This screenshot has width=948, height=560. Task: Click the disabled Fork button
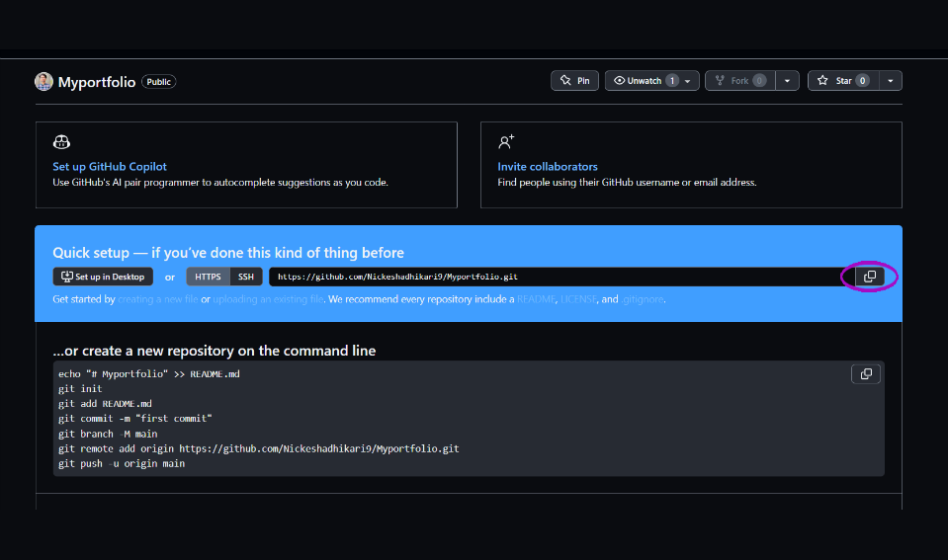740,80
